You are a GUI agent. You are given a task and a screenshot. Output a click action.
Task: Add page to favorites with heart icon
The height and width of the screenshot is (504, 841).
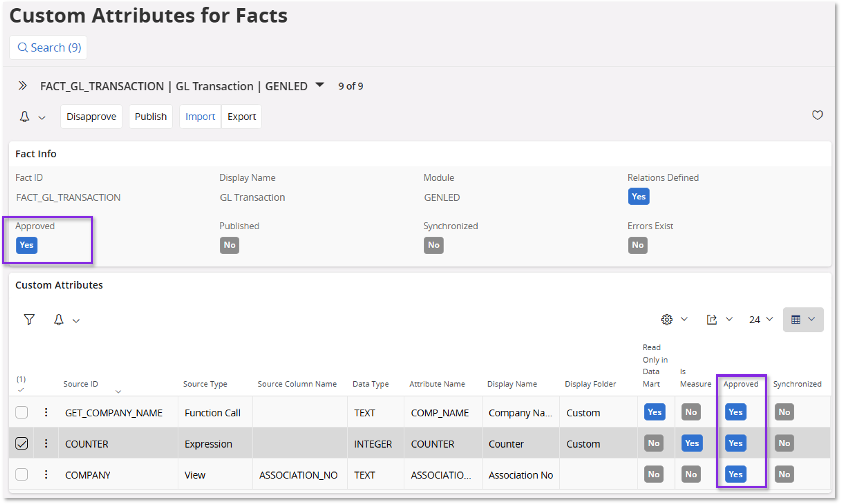(x=817, y=115)
